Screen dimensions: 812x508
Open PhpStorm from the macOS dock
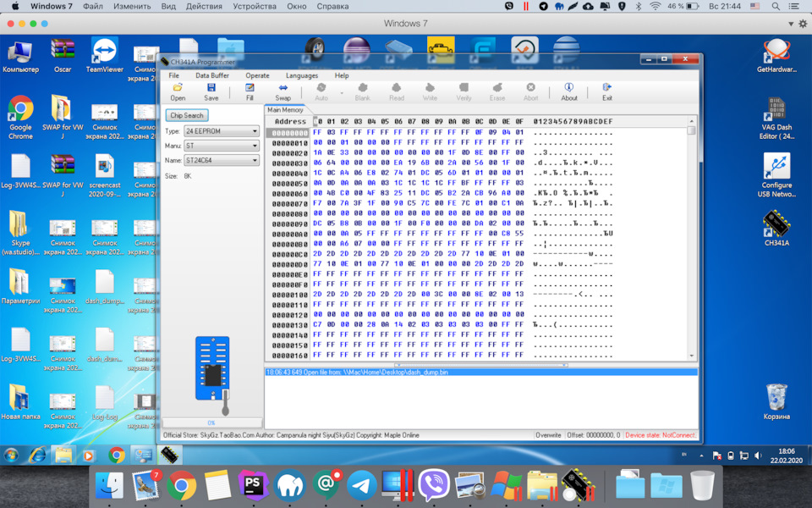point(253,485)
